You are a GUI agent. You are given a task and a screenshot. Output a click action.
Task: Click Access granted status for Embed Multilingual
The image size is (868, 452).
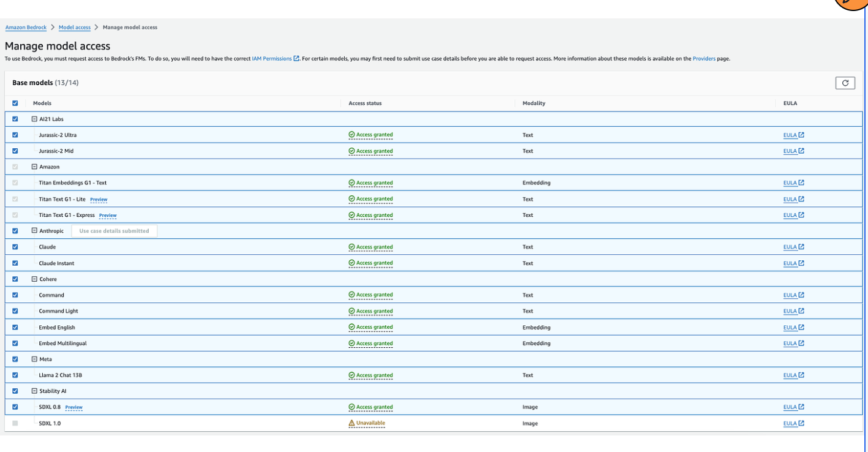tap(371, 343)
